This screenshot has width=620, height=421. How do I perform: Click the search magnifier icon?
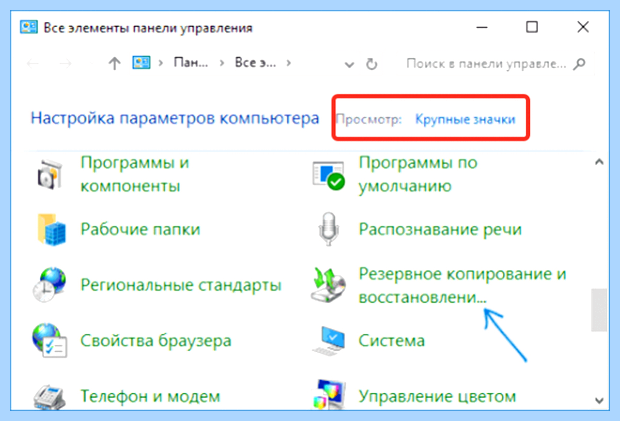pos(579,63)
